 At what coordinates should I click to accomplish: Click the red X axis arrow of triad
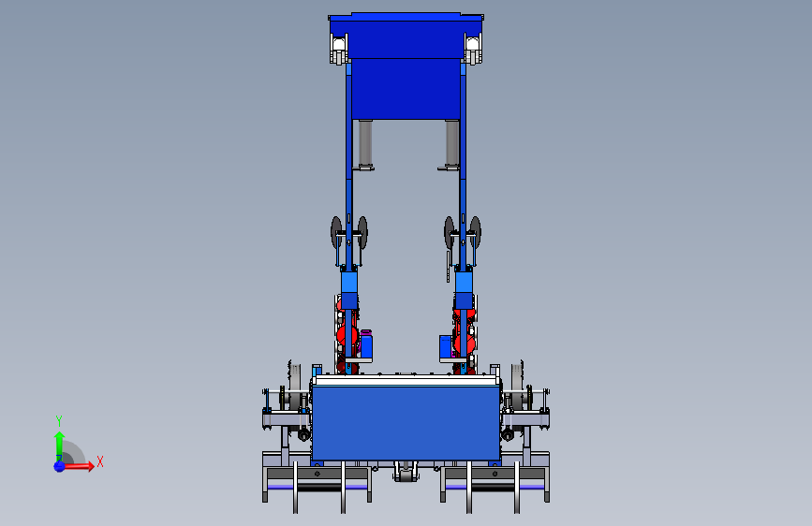pyautogui.click(x=78, y=466)
